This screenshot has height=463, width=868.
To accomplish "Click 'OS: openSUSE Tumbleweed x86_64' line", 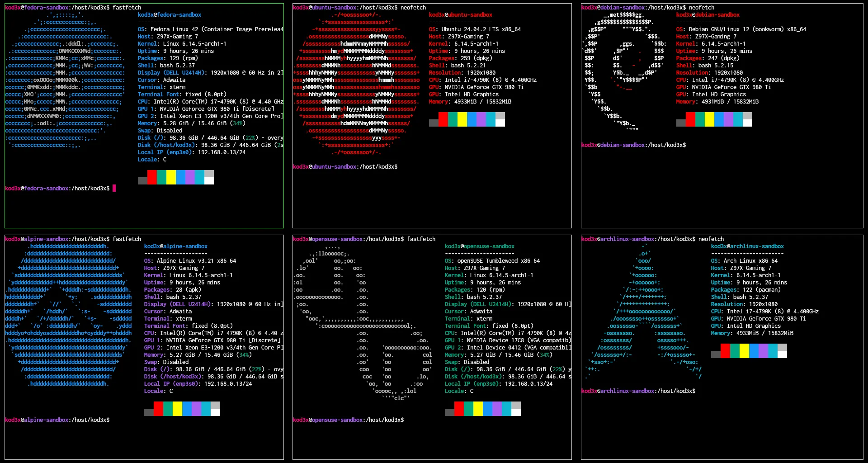I will (x=492, y=261).
